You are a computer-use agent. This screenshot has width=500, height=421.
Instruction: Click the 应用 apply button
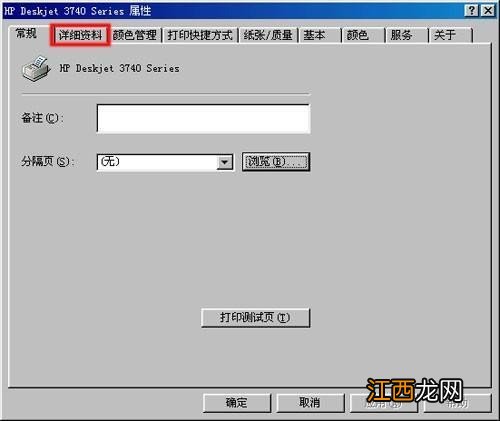coord(383,403)
